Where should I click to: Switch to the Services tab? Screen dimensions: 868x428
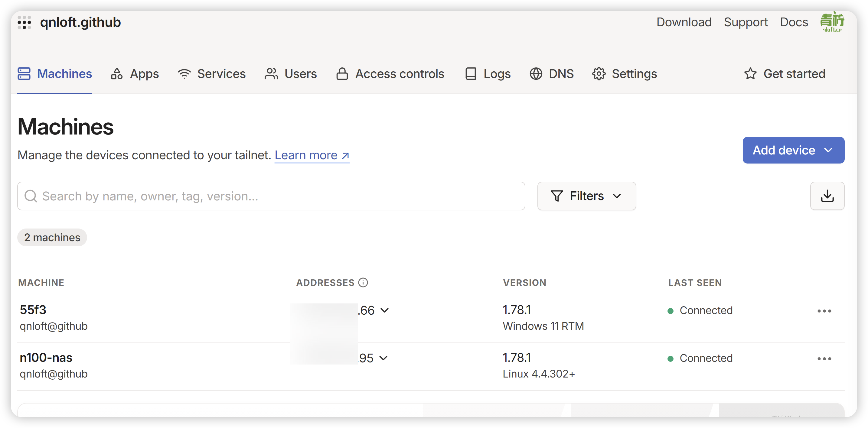pos(212,74)
